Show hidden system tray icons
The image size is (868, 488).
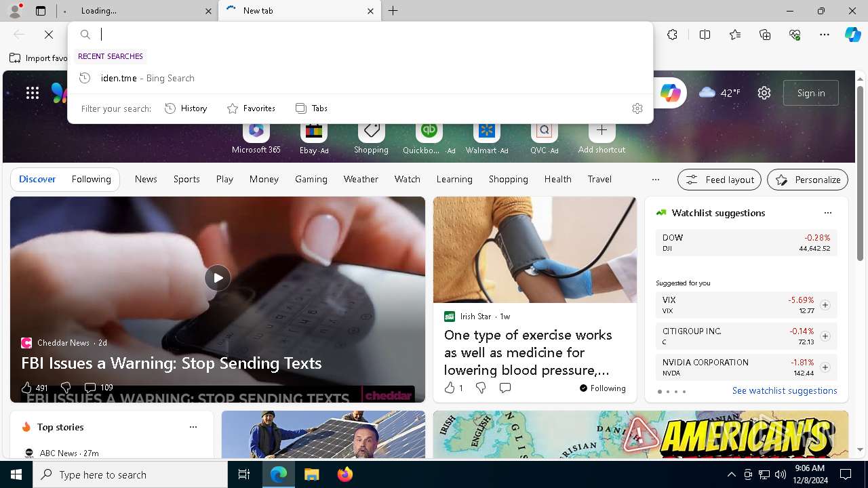[731, 474]
